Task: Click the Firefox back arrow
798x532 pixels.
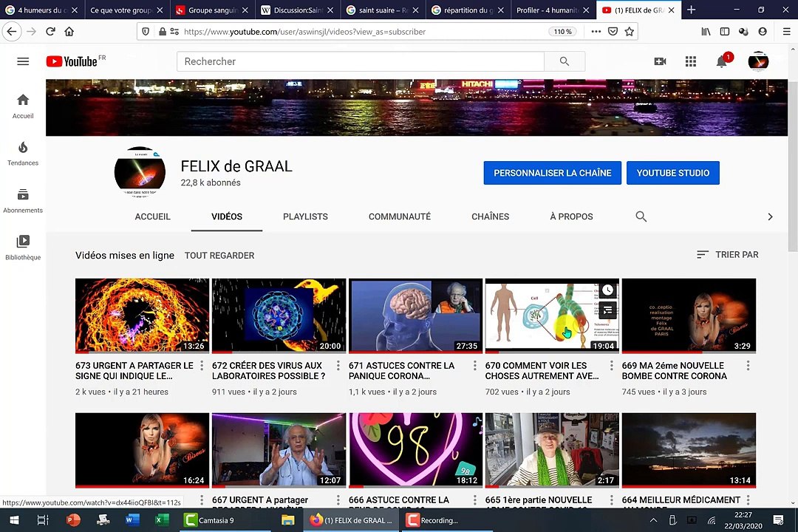Action: 11,32
